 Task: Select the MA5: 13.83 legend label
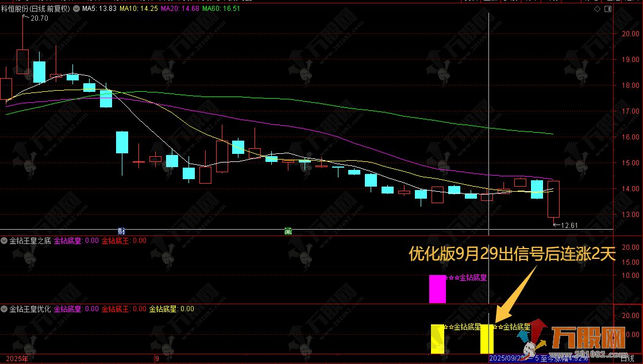[x=99, y=9]
